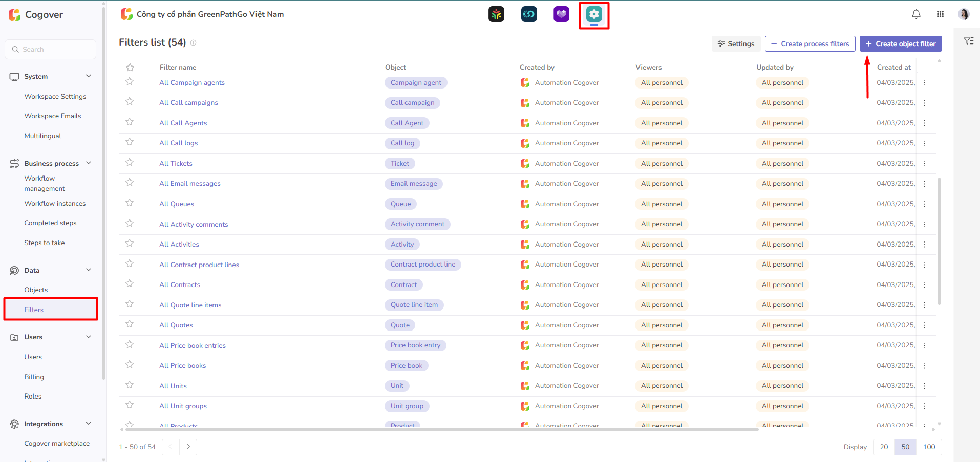Click the sidebar Search field
Screen dimensions: 980x462
50,49
